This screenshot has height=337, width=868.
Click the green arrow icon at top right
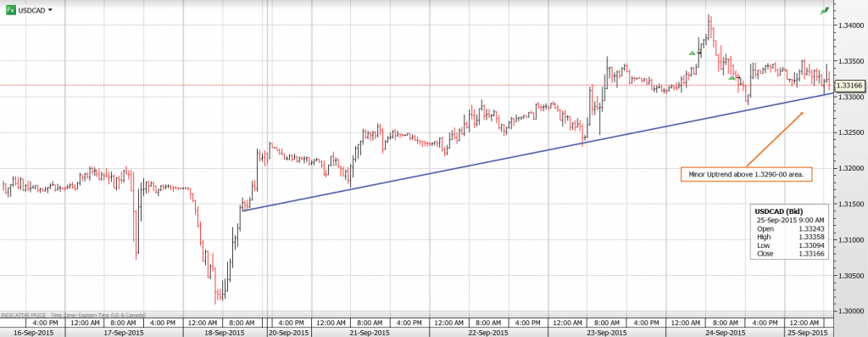point(825,10)
